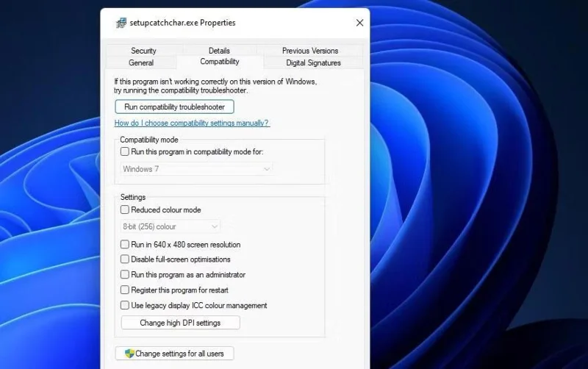Screen dimensions: 588x369
Task: Click the shield icon on Change settings button
Action: (129, 354)
